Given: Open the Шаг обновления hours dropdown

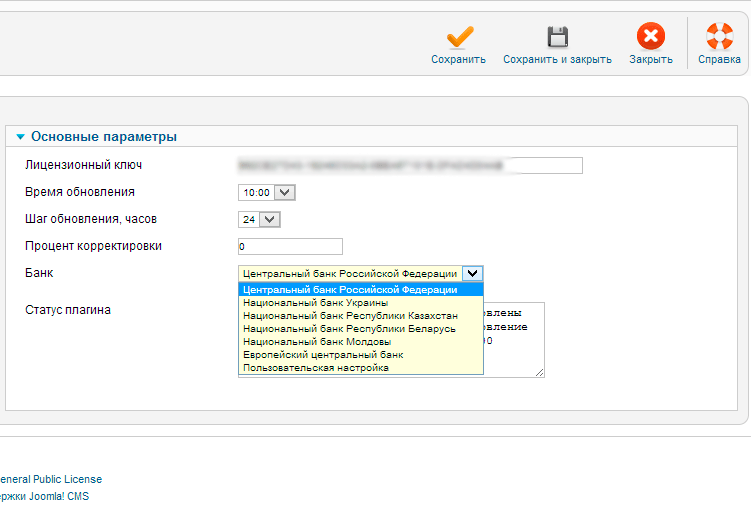Looking at the screenshot, I should pyautogui.click(x=259, y=219).
